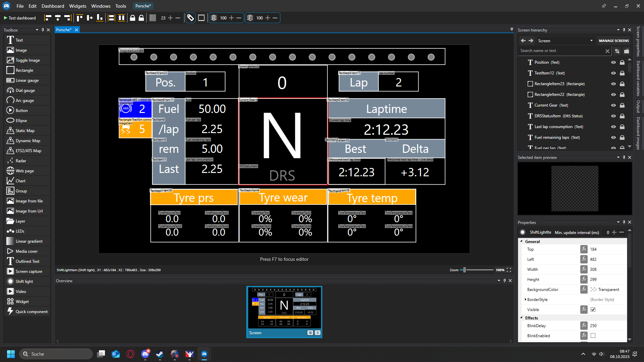Screen dimensions: 644x362
Task: Check the BlinkEnabled checkbox
Action: [593, 336]
